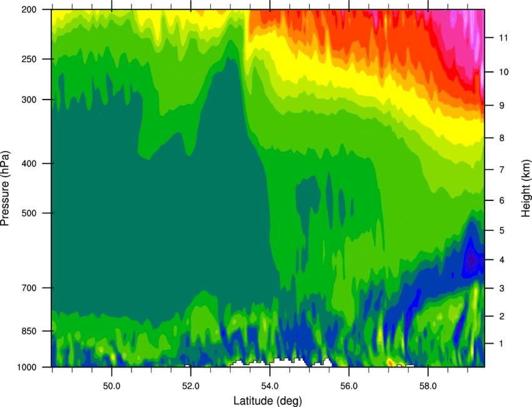Click the 'Latitude (deg)' axis title

pyautogui.click(x=268, y=401)
